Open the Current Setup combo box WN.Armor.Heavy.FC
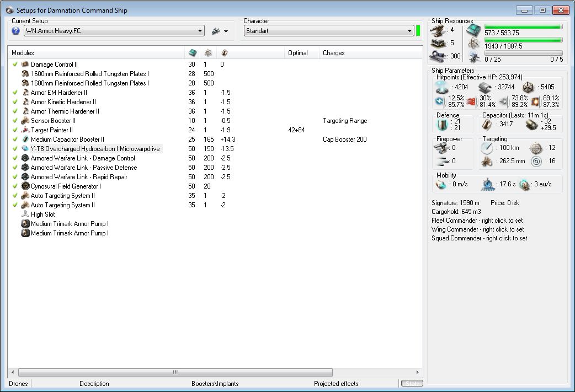 click(x=114, y=31)
